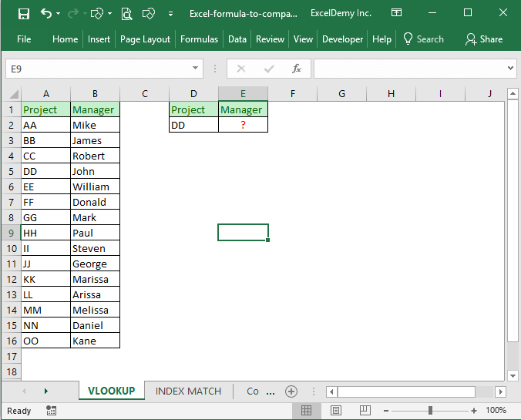Select the Project header in column A
This screenshot has width=521, height=420.
pos(45,109)
